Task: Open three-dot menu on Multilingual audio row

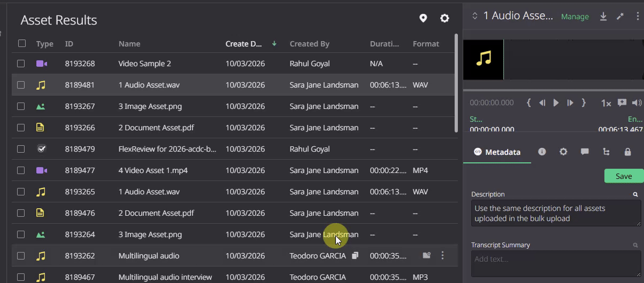Action: click(442, 255)
